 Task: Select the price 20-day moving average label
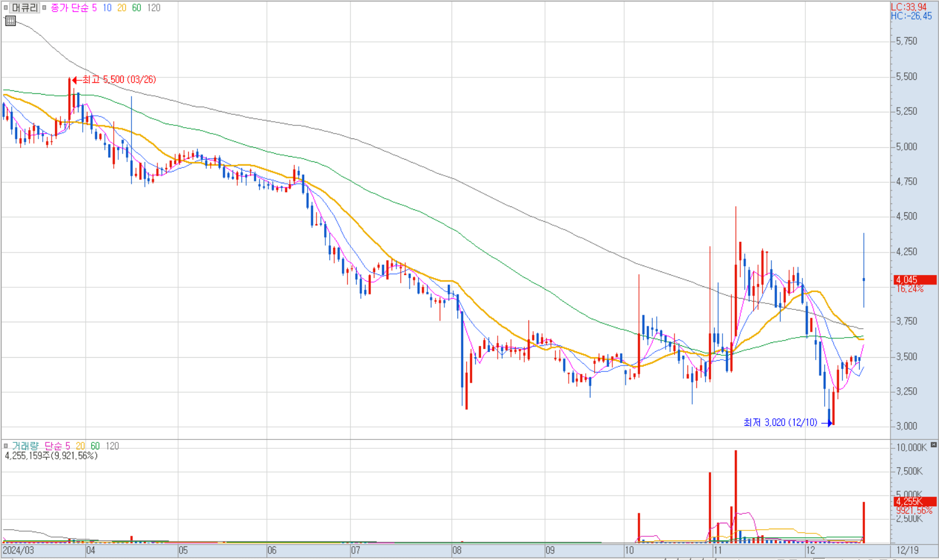pyautogui.click(x=121, y=8)
